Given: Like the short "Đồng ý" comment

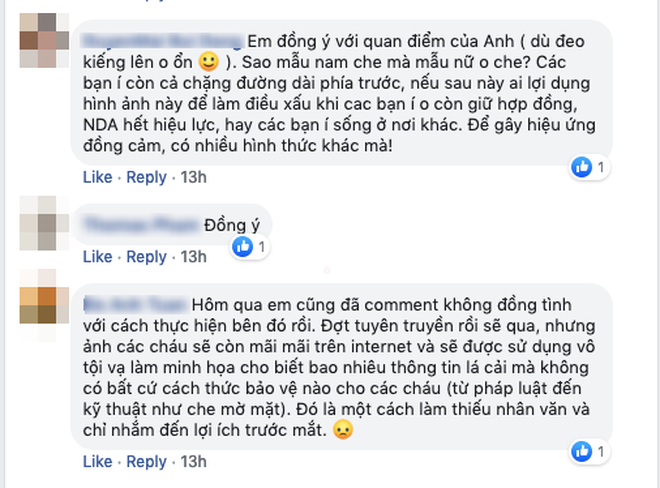Looking at the screenshot, I should [97, 257].
